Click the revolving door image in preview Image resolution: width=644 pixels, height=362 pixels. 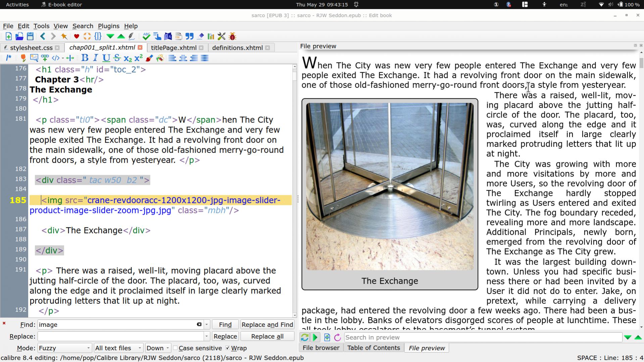click(390, 187)
